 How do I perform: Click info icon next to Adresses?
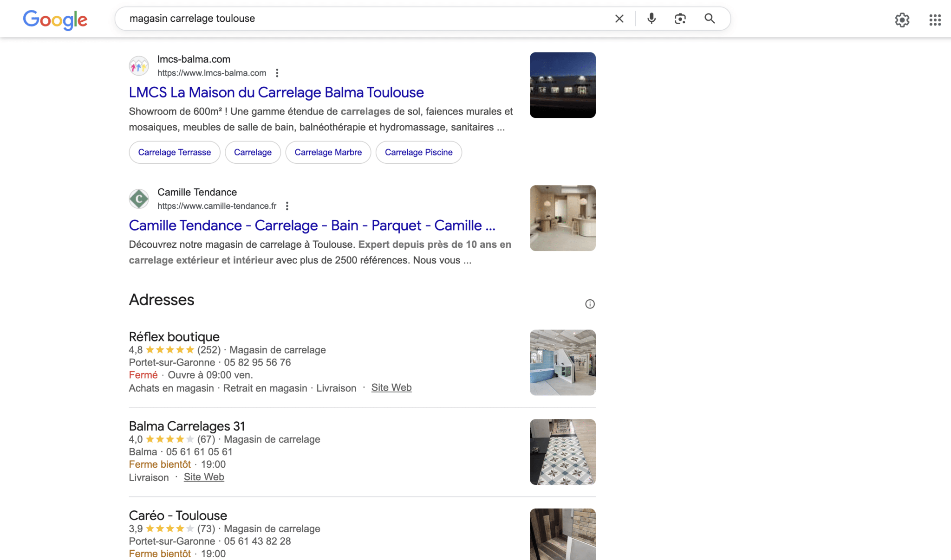pyautogui.click(x=590, y=304)
